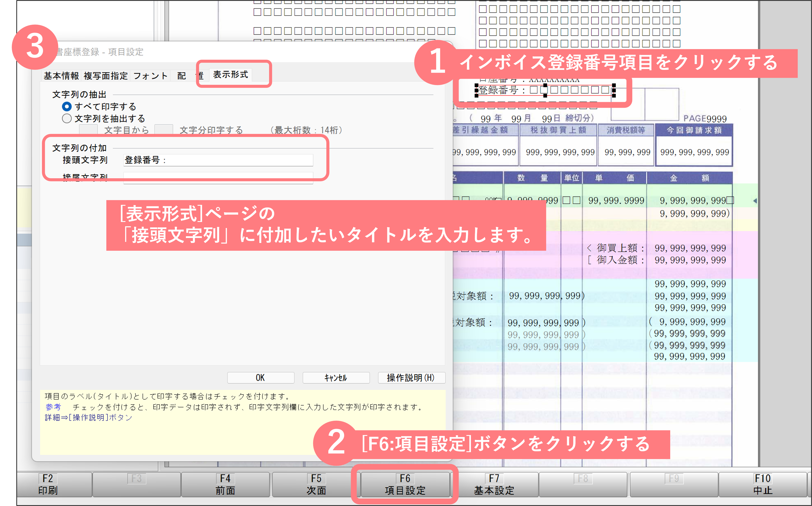The height and width of the screenshot is (506, 812).
Task: Click the 金額 column header
Action: [689, 178]
